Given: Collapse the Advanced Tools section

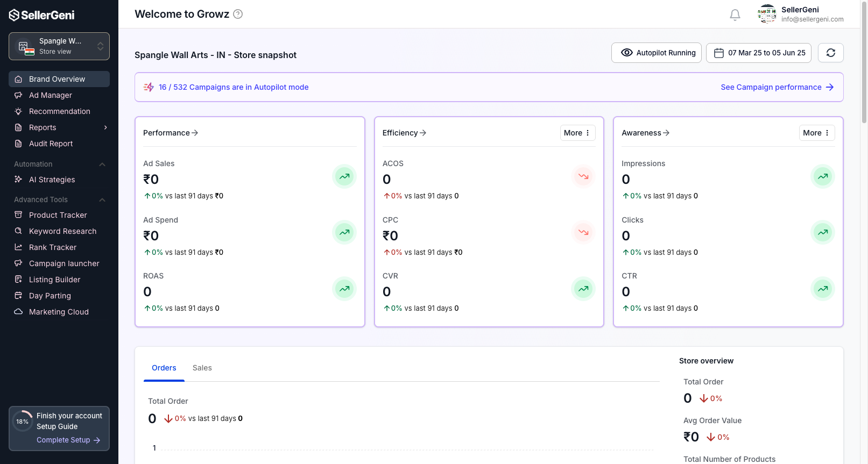Looking at the screenshot, I should pos(102,200).
